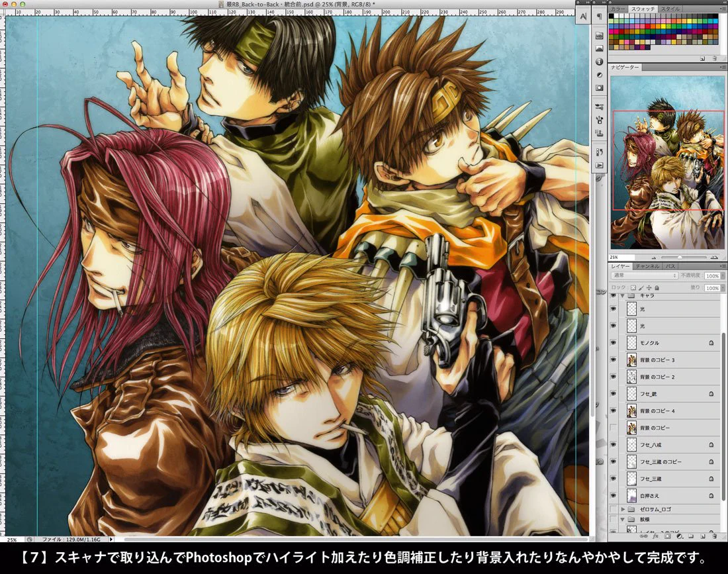Select the ナビゲーター panel tab
The width and height of the screenshot is (728, 574).
click(625, 68)
